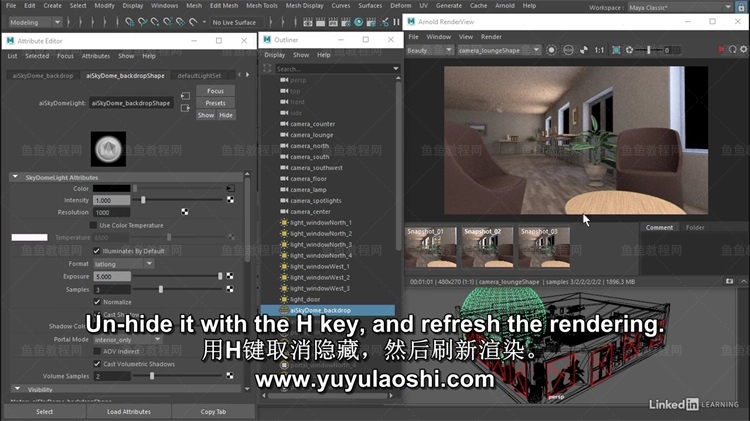Click the snap to points icon
Screen dimensions: 750x421
(x=154, y=22)
